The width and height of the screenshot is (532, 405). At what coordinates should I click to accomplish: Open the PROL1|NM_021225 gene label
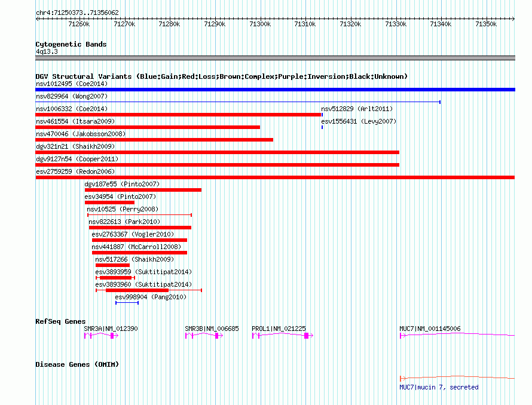(x=279, y=329)
